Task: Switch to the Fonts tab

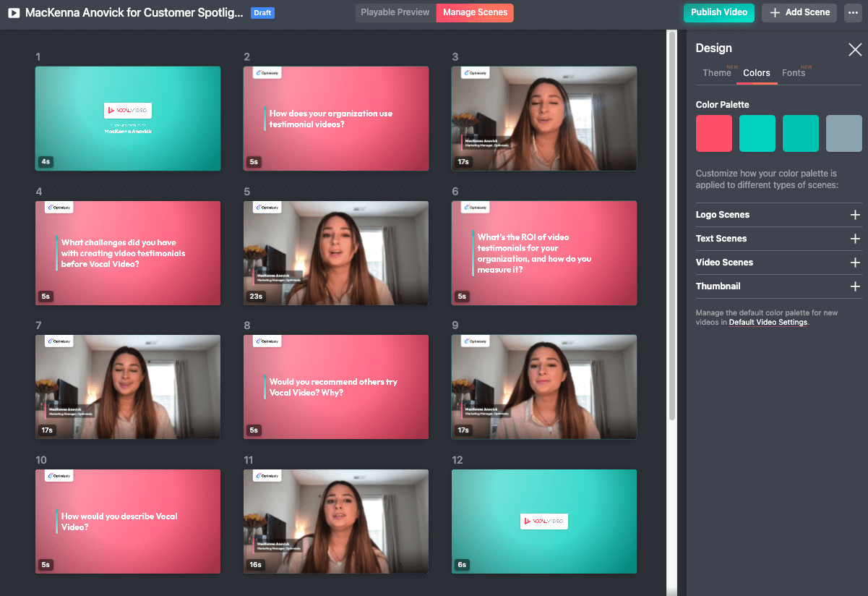Action: click(x=794, y=72)
